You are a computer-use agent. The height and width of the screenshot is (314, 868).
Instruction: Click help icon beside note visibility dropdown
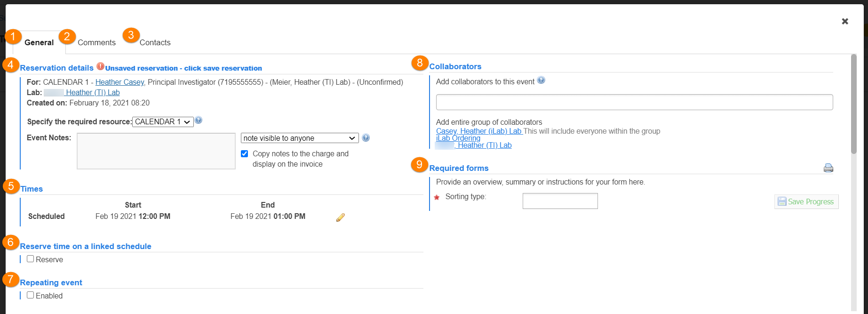tap(366, 138)
